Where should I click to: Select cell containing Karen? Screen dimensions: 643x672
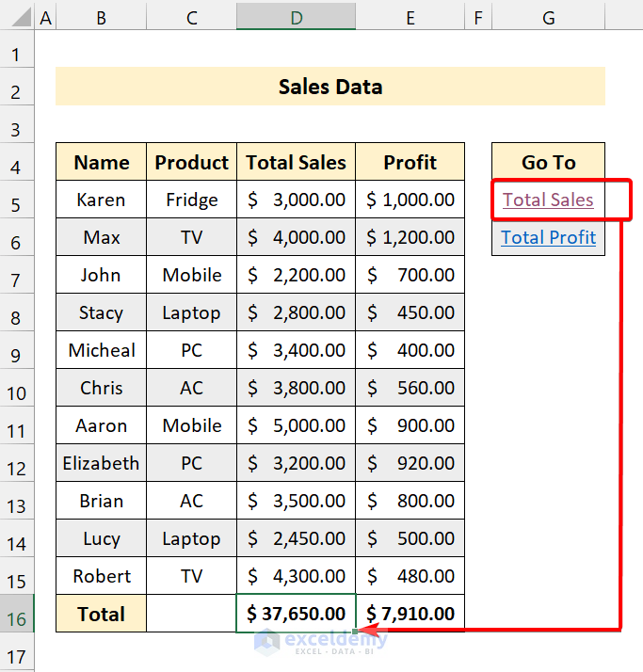(x=101, y=200)
